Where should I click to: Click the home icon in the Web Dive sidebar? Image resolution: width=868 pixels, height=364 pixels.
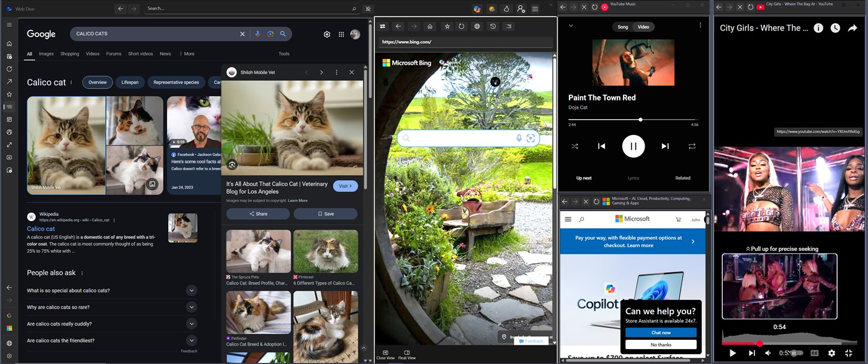(9, 43)
